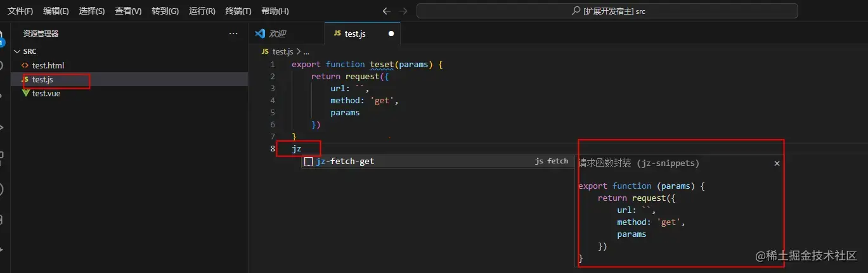
Task: Click the [扩展开发宿主] src command search box
Action: 607,11
